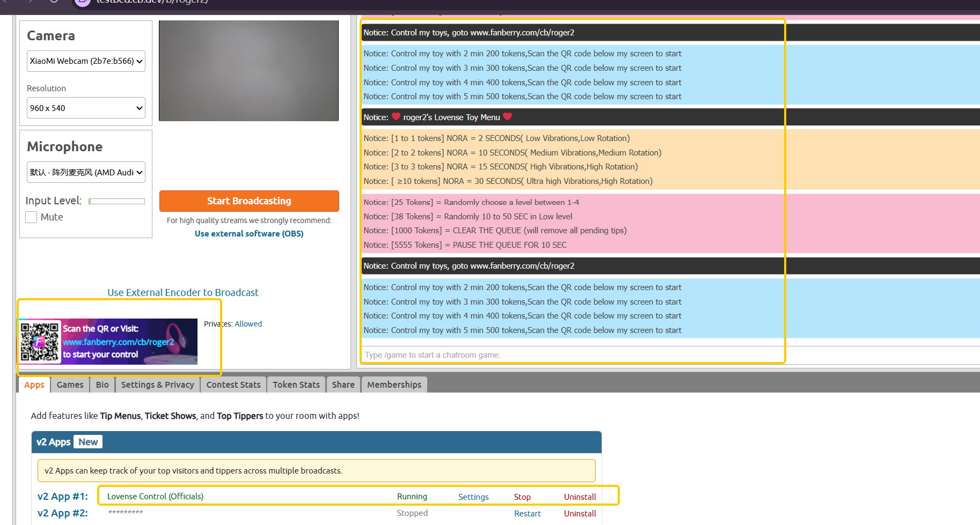Screen dimensions: 980x525
Task: Click the notice '[3 to 3 tokens] NORA = 15 SECONDS'
Action: point(501,167)
